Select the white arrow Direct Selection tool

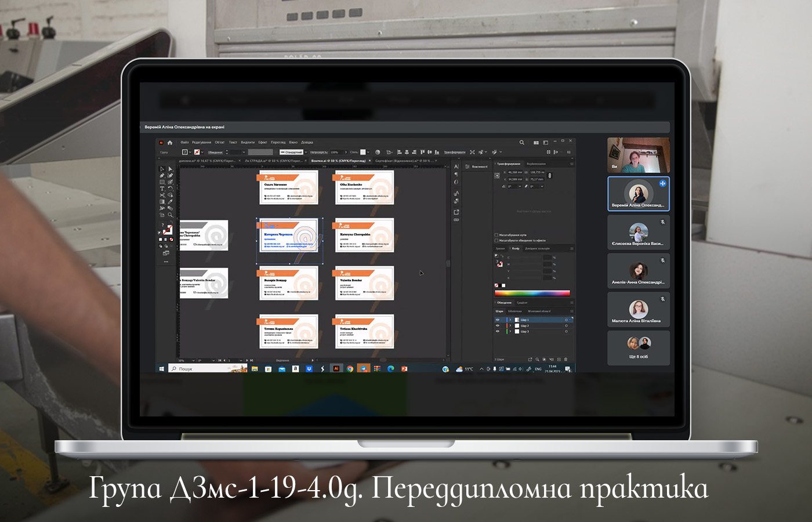point(170,169)
